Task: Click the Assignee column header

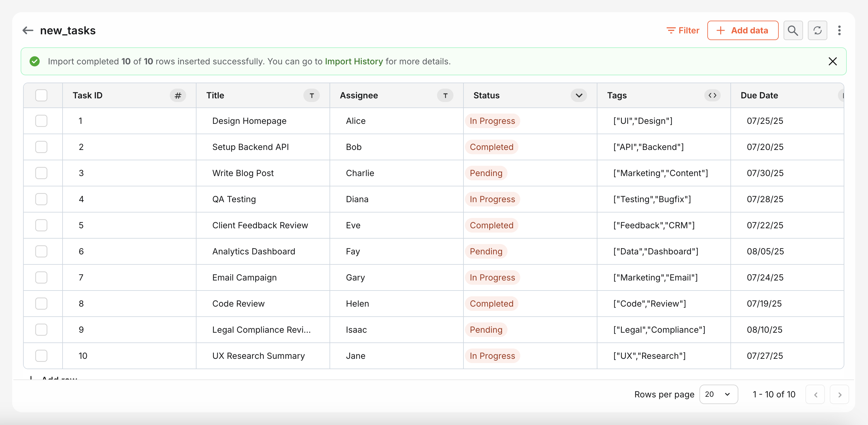Action: 397,95
